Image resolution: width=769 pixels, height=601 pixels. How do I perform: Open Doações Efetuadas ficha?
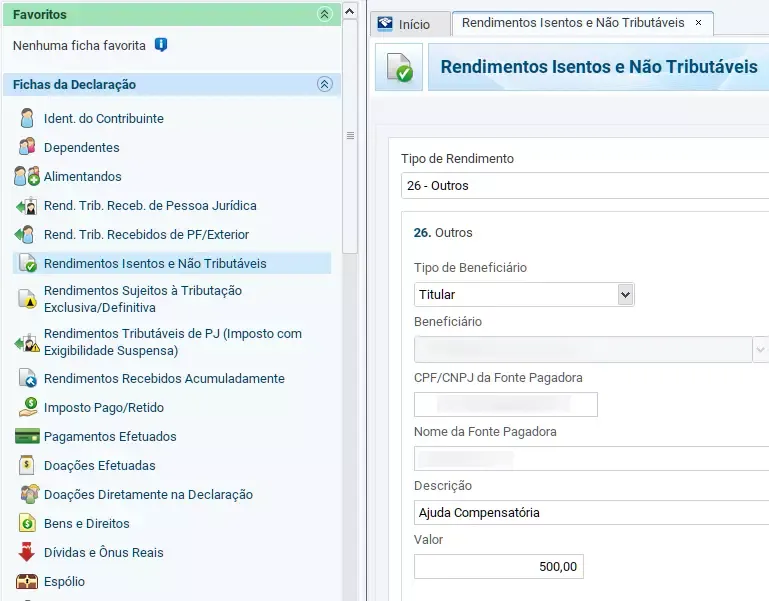pyautogui.click(x=100, y=465)
